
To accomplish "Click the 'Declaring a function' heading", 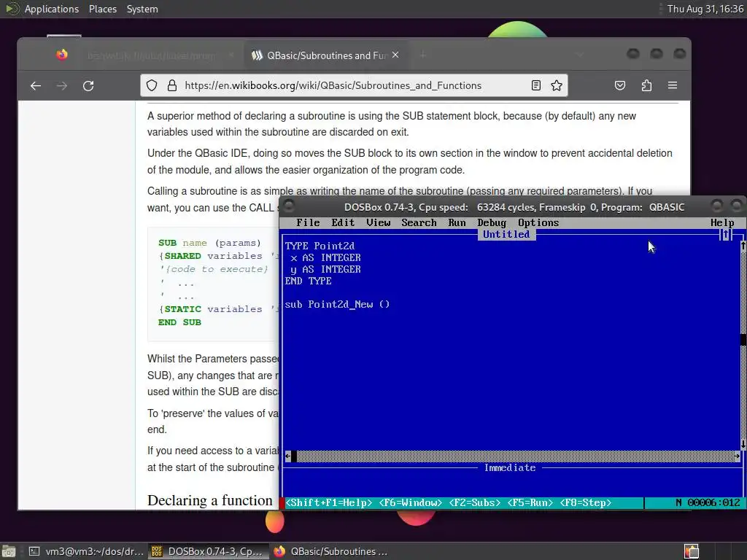I will point(209,500).
